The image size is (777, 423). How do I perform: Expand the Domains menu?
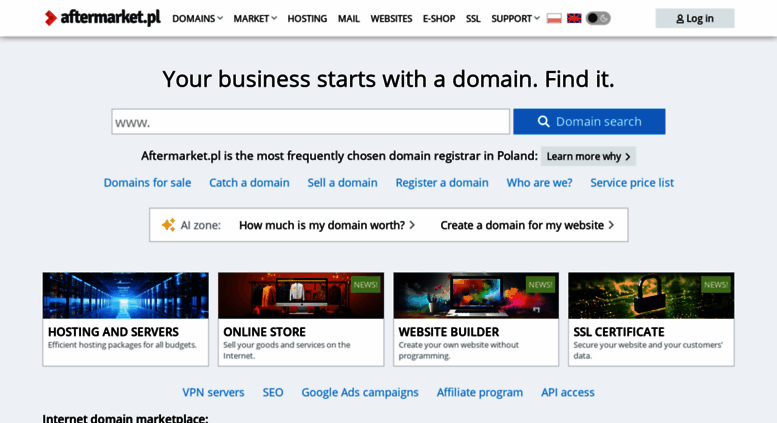point(197,19)
